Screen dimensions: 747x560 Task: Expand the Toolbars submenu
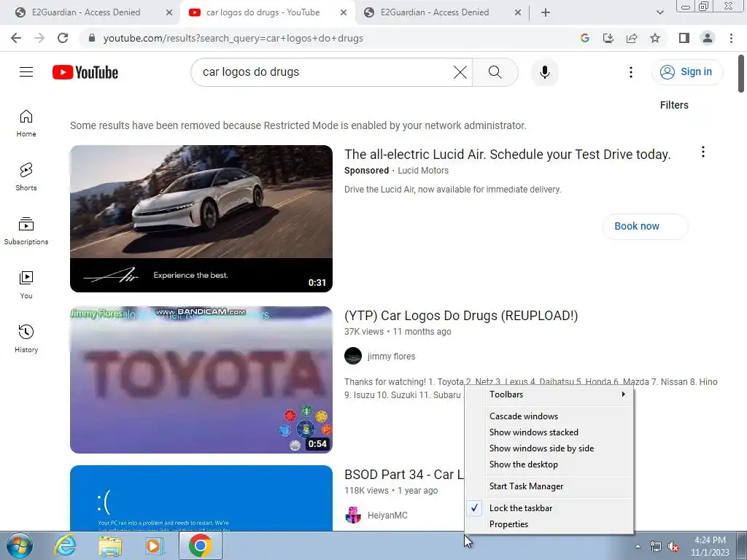[x=549, y=394]
